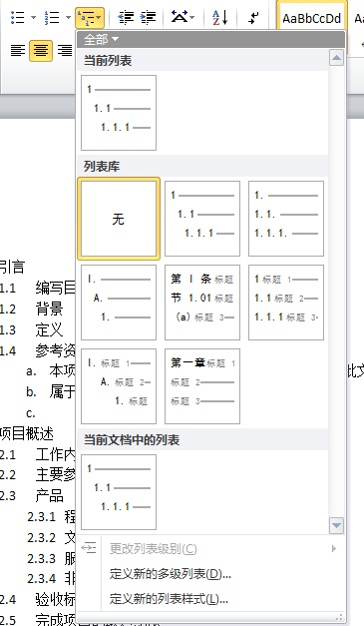The width and height of the screenshot is (364, 626).
Task: Click the list gallery scroll-down arrow
Action: 336,525
